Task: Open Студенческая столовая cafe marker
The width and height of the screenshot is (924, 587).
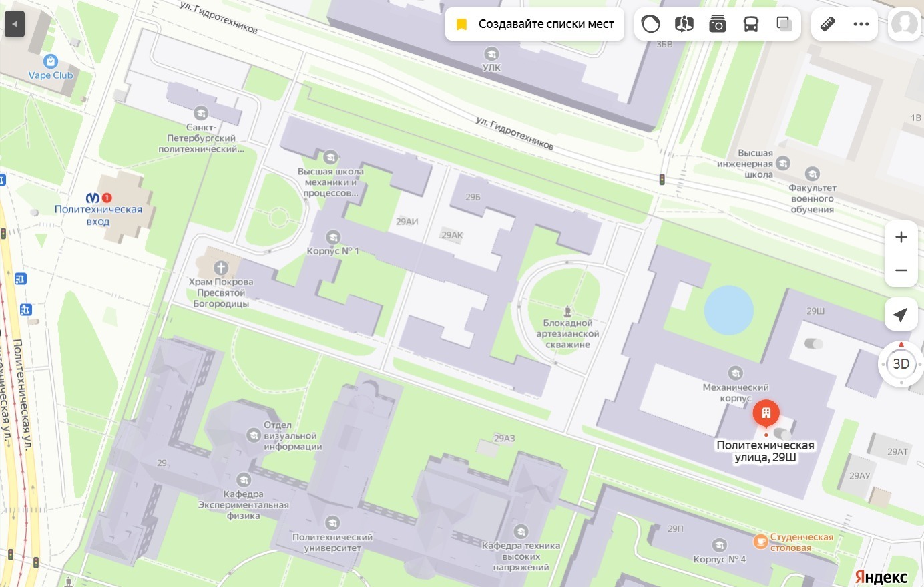Action: click(x=760, y=542)
